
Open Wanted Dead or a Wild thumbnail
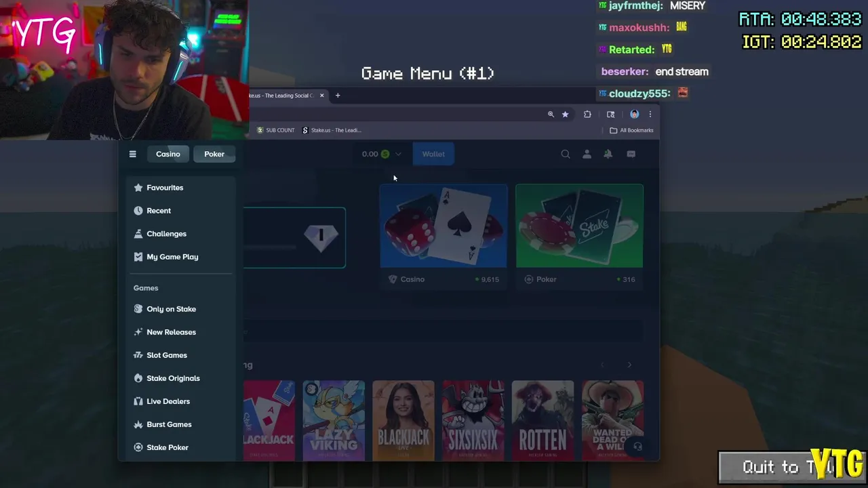[x=612, y=420]
